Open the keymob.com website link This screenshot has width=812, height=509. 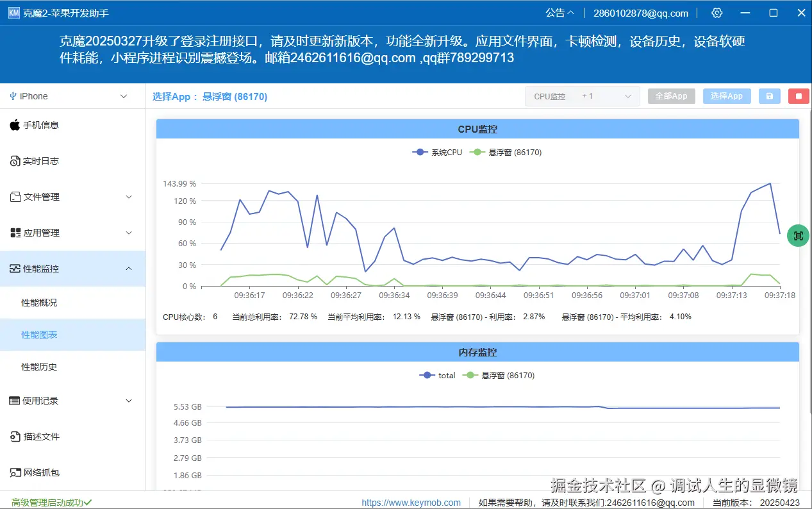[x=411, y=503]
